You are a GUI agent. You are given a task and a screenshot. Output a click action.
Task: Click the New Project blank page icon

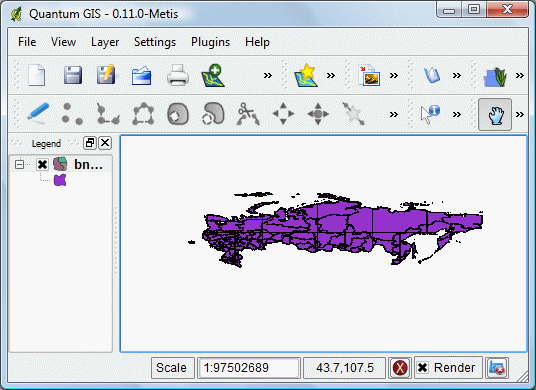(37, 75)
